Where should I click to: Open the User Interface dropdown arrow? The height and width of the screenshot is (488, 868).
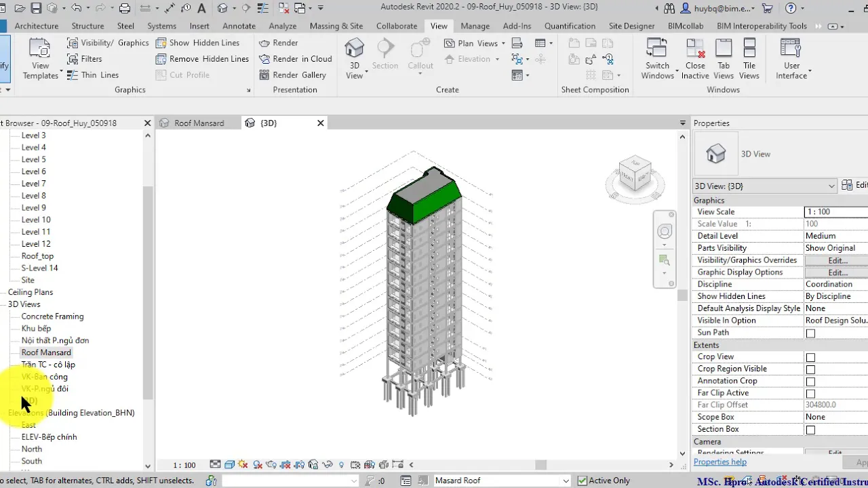(x=810, y=71)
